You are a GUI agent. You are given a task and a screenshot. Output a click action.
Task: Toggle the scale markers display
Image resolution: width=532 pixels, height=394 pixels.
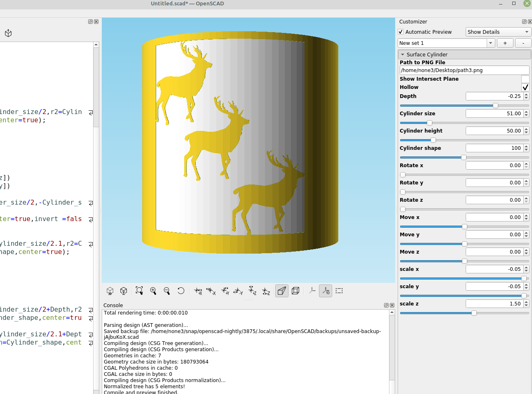[326, 291]
